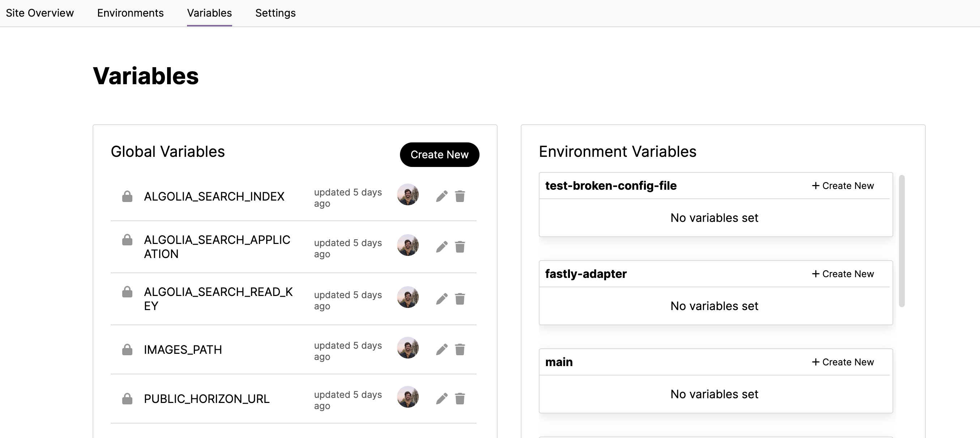Edit ALGOLIA_SEARCH_APPLICATION with the pencil icon
The image size is (980, 438).
pyautogui.click(x=442, y=247)
